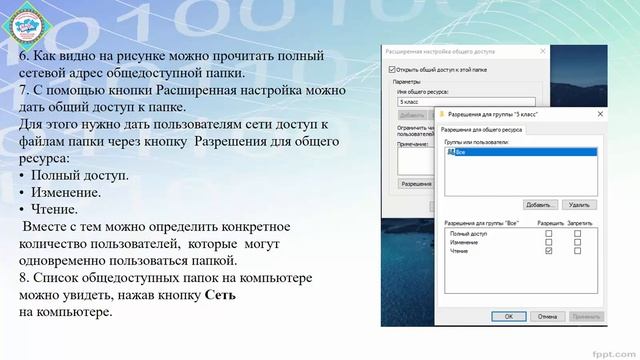The width and height of the screenshot is (640, 360).
Task: Click the share name field containing '5 класс'
Action: point(466,102)
